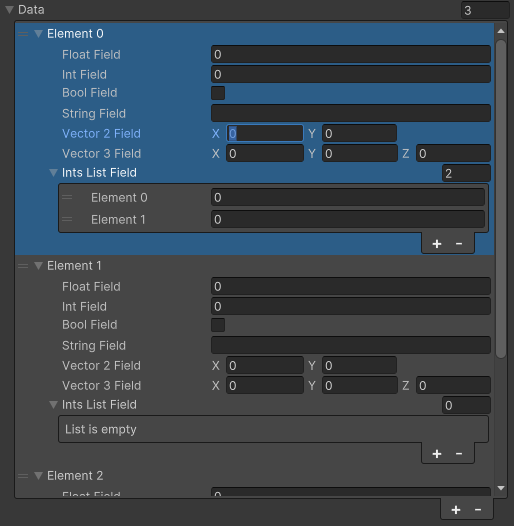The height and width of the screenshot is (526, 514).
Task: Remove item from Element 0 Ints List
Action: tap(459, 244)
